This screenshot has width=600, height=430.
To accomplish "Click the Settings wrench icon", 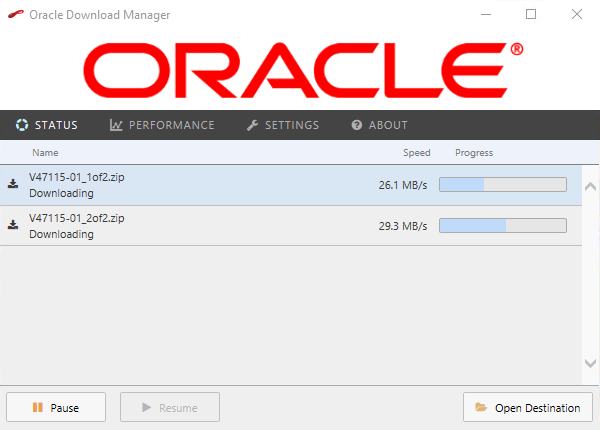I will [252, 125].
